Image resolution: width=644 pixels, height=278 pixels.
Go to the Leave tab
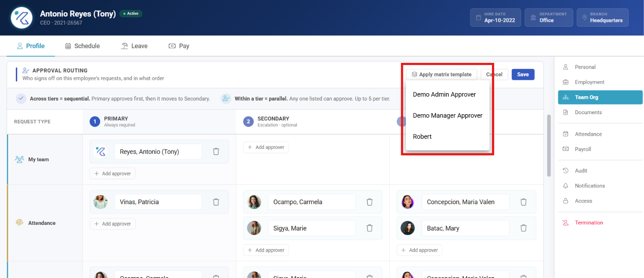click(x=134, y=46)
